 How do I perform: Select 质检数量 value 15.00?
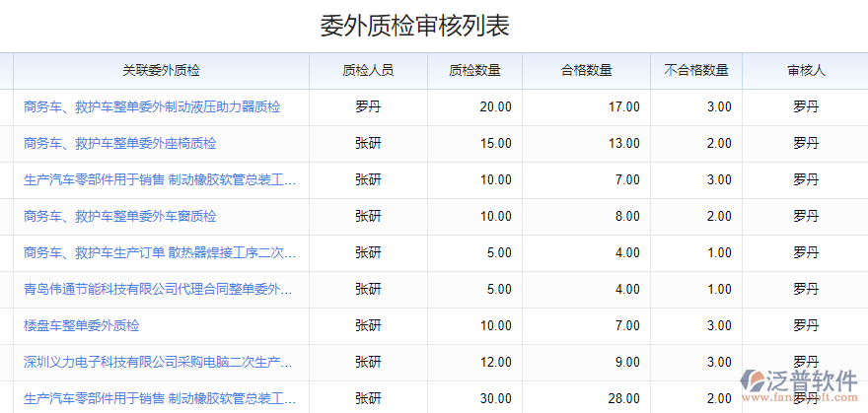pyautogui.click(x=496, y=143)
